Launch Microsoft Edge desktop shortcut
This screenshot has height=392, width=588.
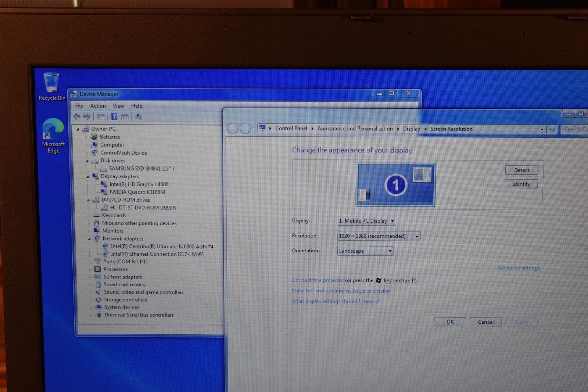[x=53, y=136]
